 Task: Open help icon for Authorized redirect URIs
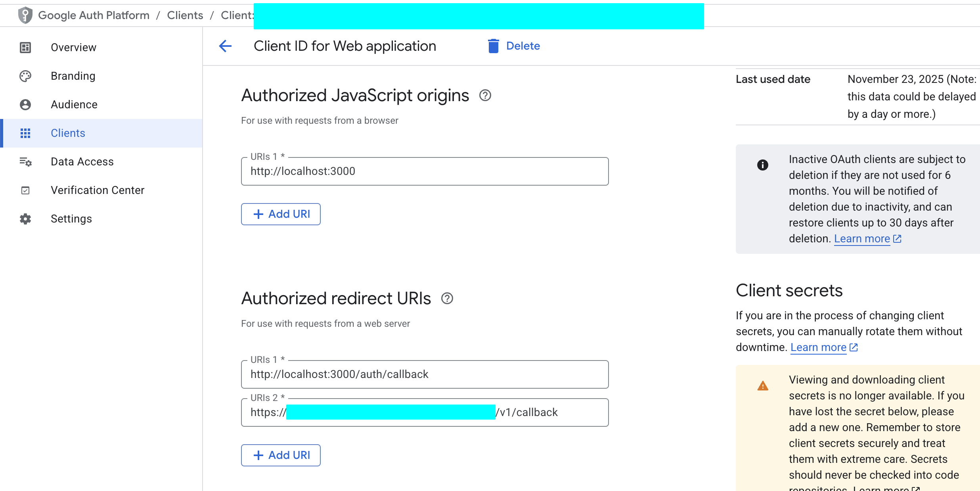pos(447,298)
